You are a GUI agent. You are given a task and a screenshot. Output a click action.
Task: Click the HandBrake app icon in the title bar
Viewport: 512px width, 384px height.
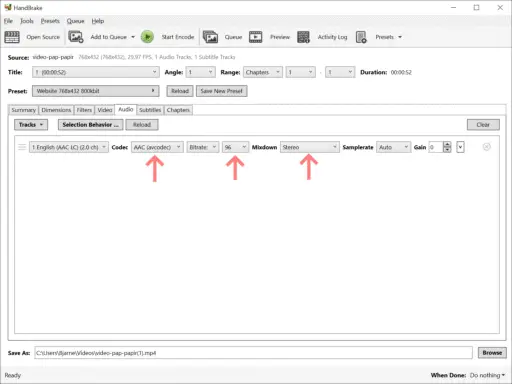point(8,7)
